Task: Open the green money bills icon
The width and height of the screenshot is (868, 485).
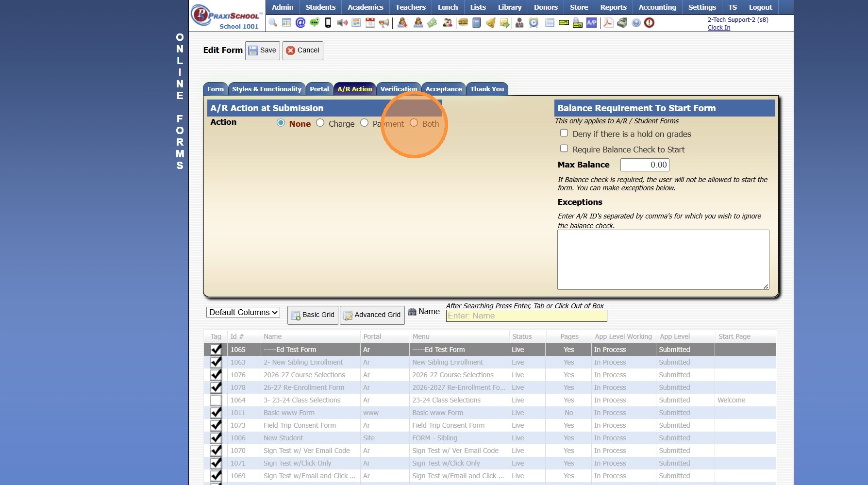Action: [432, 23]
